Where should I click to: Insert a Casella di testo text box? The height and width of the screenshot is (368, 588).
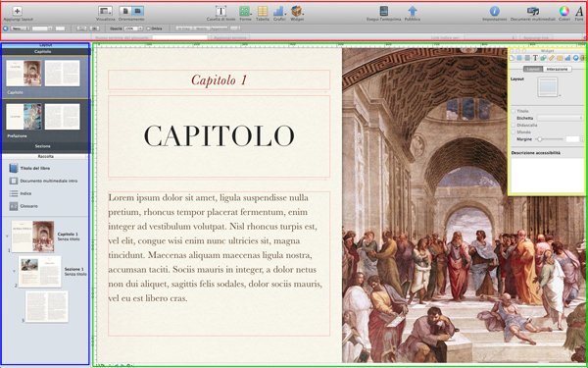coord(220,11)
